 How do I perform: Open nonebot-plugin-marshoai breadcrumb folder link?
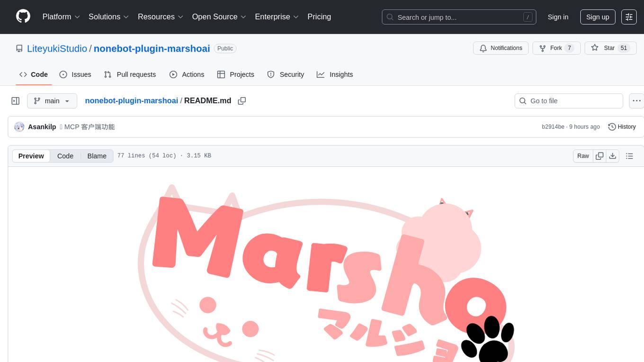tap(131, 100)
